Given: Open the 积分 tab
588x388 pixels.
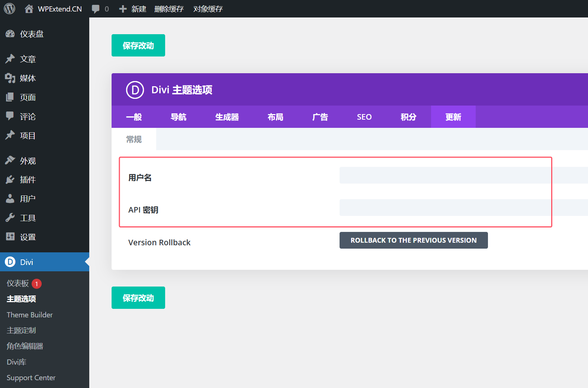Looking at the screenshot, I should pyautogui.click(x=409, y=117).
